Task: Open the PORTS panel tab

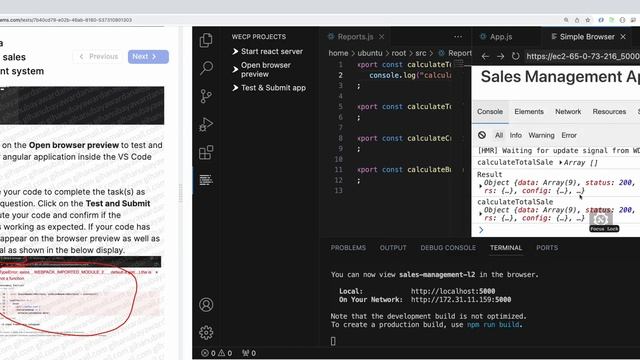Action: pos(547,248)
